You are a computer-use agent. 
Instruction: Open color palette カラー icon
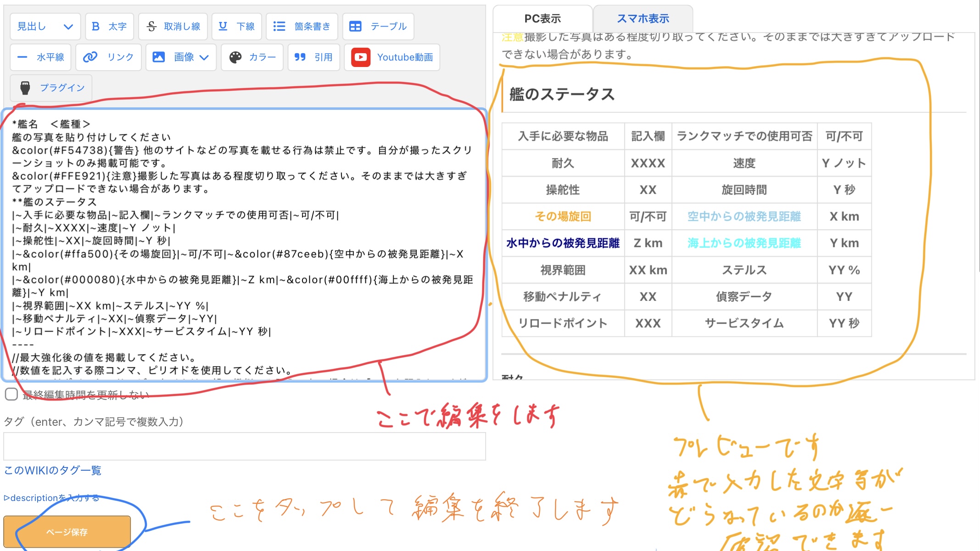(x=235, y=57)
